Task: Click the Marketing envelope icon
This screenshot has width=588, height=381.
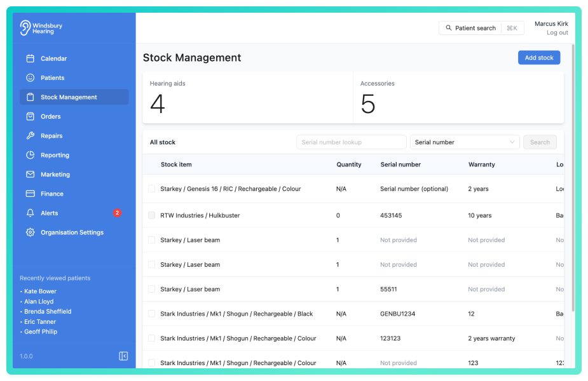Action: 31,174
